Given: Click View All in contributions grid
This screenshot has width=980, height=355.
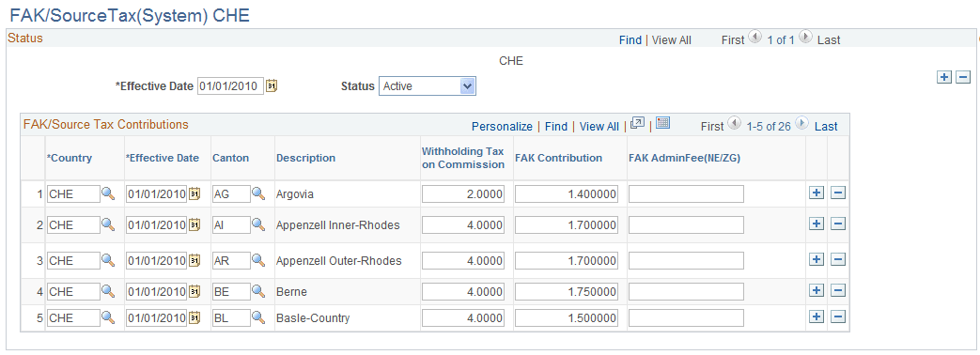Looking at the screenshot, I should [x=599, y=126].
